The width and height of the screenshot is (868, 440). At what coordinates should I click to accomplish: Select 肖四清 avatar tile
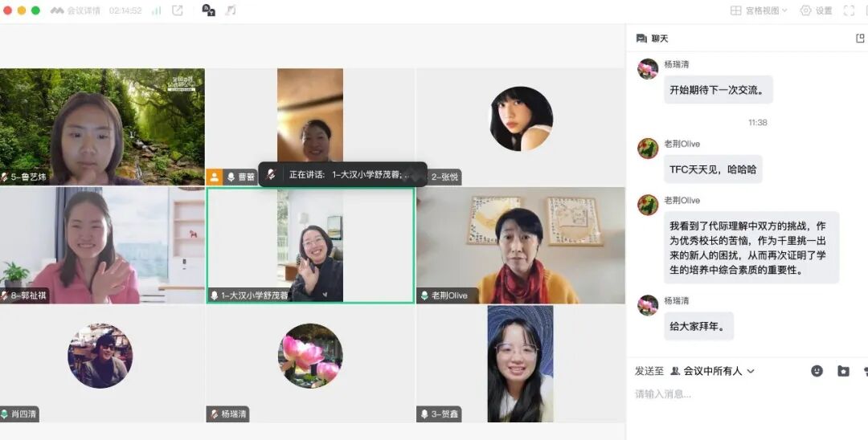pyautogui.click(x=102, y=364)
